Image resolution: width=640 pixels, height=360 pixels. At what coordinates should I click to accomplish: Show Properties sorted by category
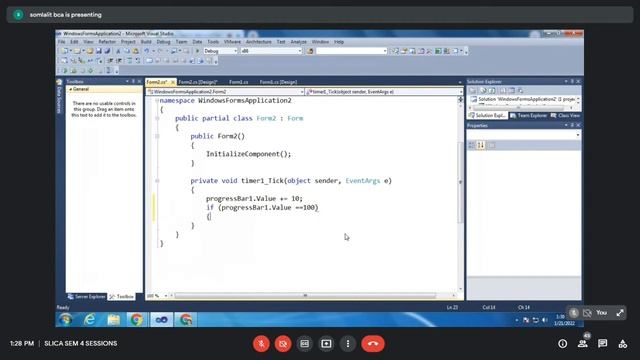(x=472, y=145)
